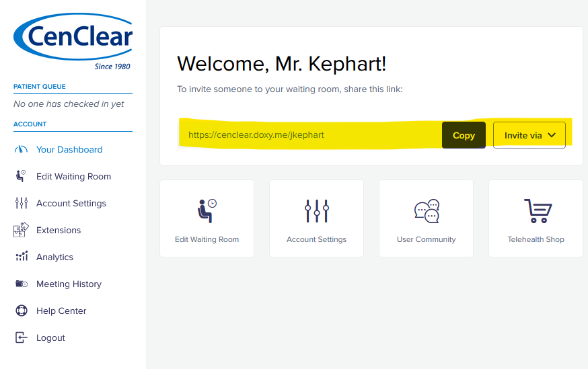Click the puzzle icon beside Extensions

pyautogui.click(x=21, y=230)
